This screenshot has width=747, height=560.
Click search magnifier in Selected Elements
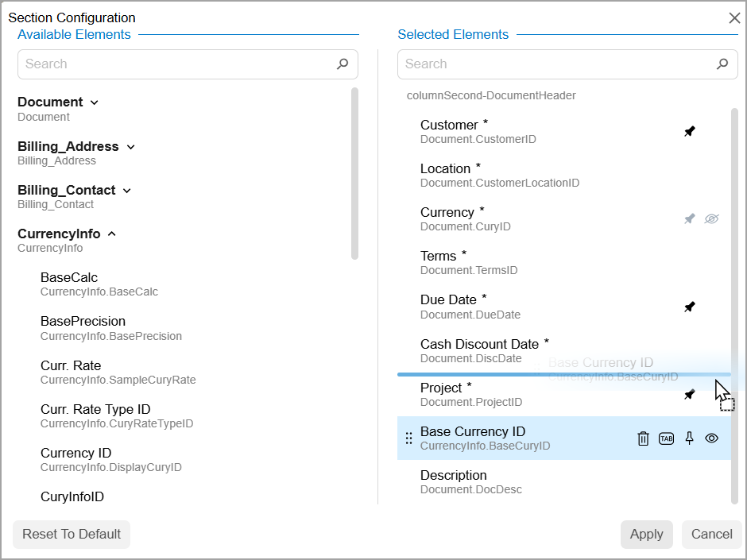pyautogui.click(x=722, y=64)
